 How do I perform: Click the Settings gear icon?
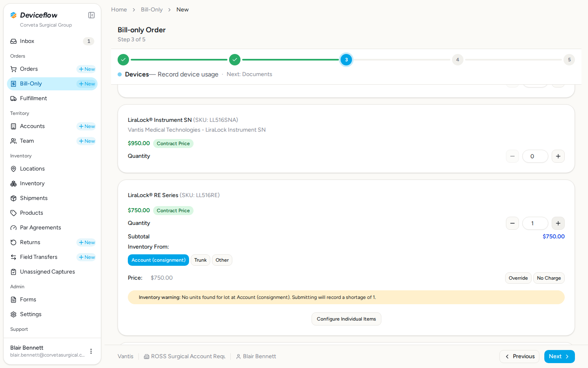pos(13,314)
